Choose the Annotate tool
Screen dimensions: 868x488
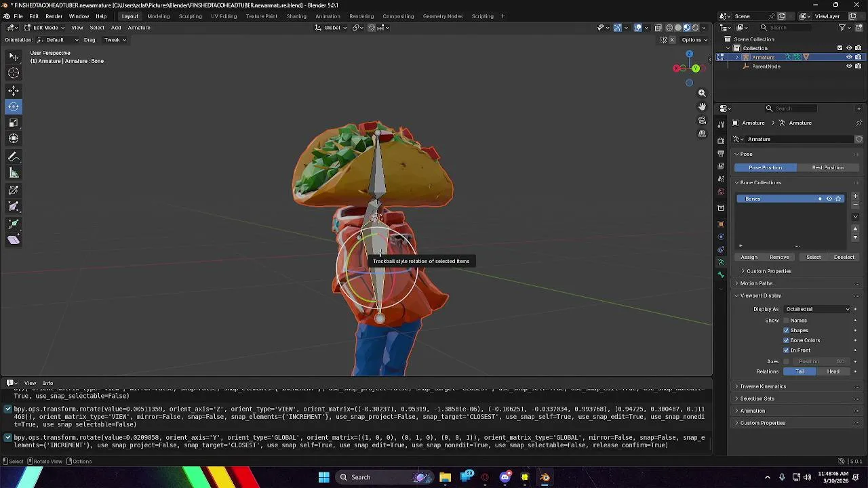(x=14, y=157)
